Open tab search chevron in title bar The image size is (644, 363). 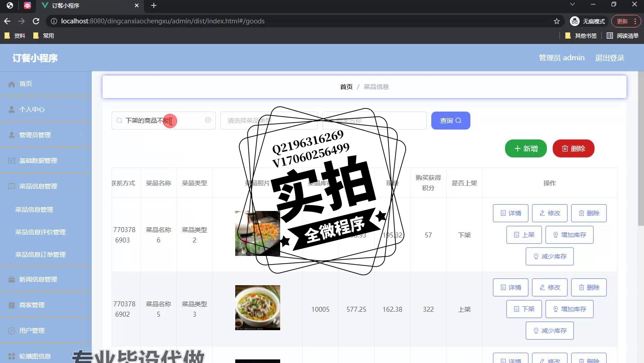[x=572, y=4]
